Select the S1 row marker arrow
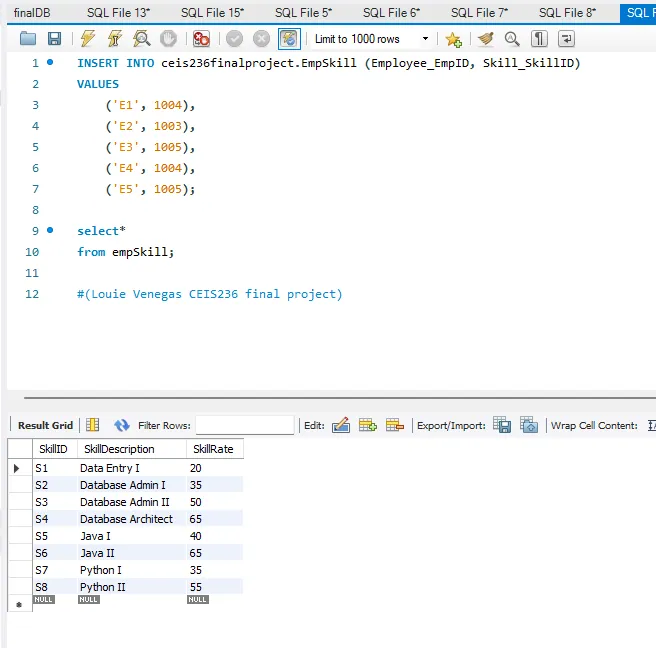 [17, 468]
